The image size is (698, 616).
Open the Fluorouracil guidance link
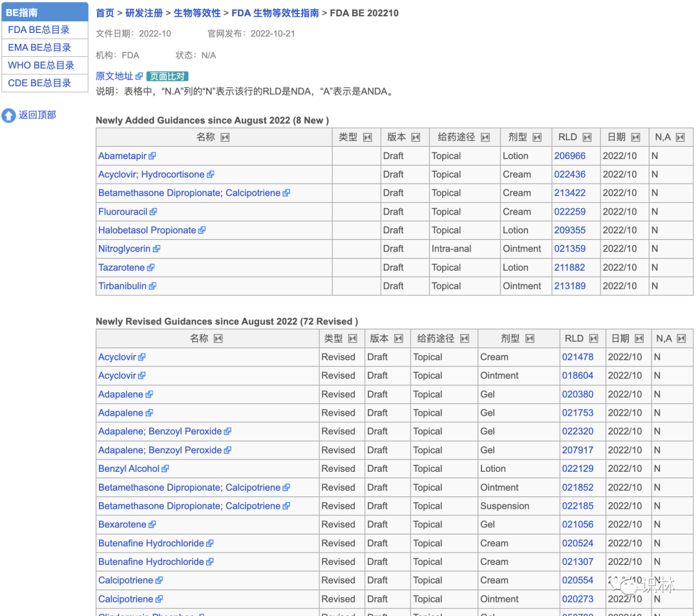(123, 212)
